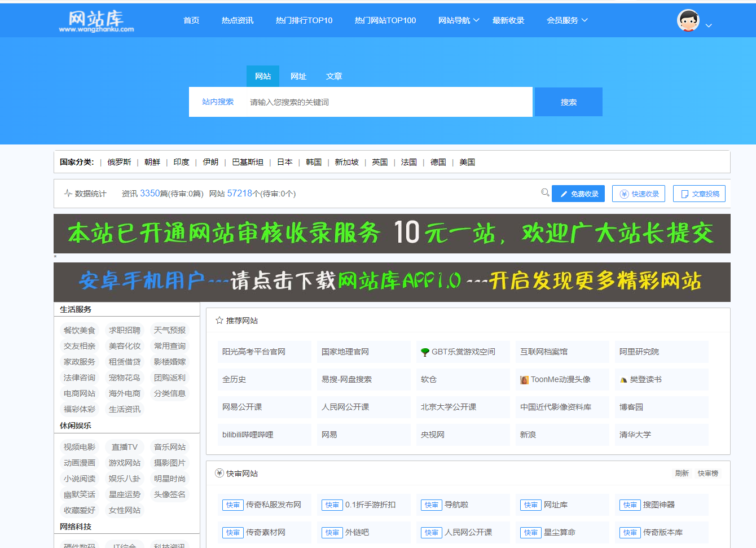Select the 文章 search tab

[x=334, y=76]
